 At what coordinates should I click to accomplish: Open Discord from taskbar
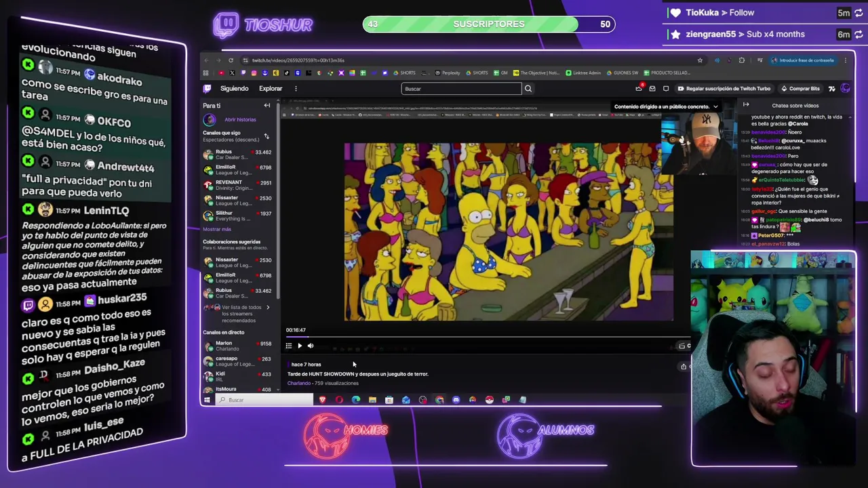click(456, 400)
